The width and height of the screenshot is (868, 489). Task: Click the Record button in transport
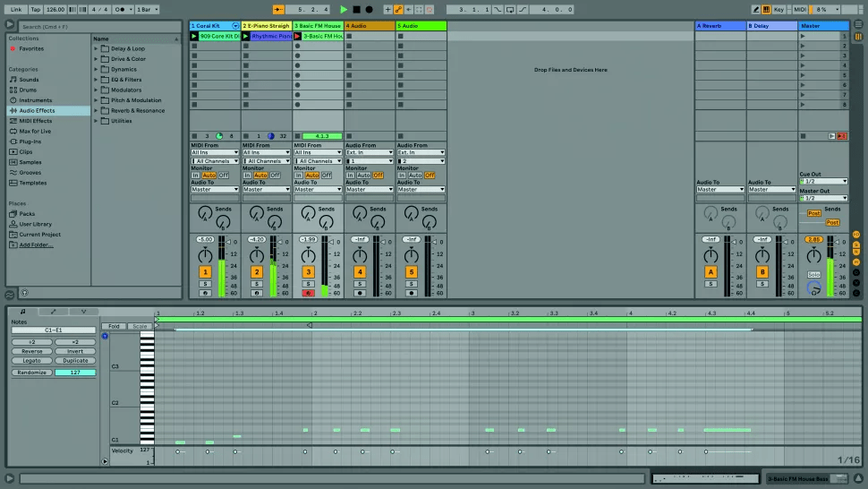pyautogui.click(x=369, y=9)
